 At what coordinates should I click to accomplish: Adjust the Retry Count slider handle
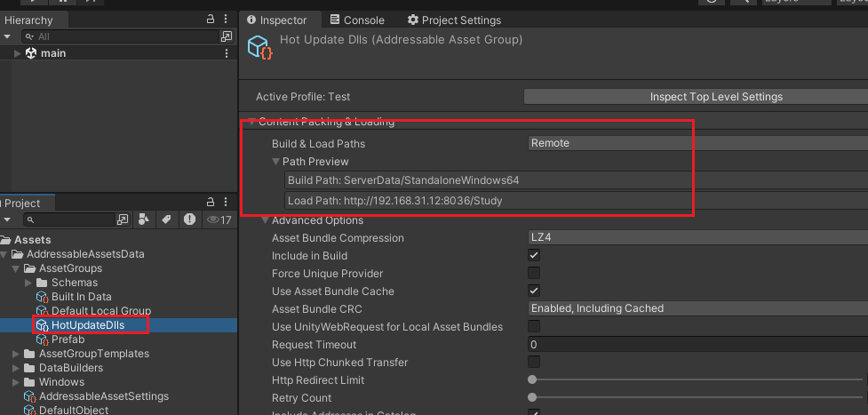pyautogui.click(x=532, y=397)
